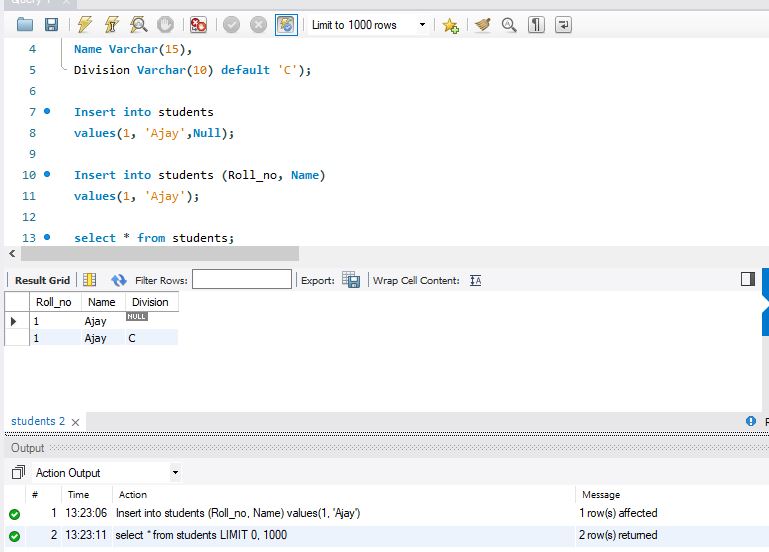Stop query execution hand icon
Image resolution: width=769 pixels, height=552 pixels.
coord(165,25)
